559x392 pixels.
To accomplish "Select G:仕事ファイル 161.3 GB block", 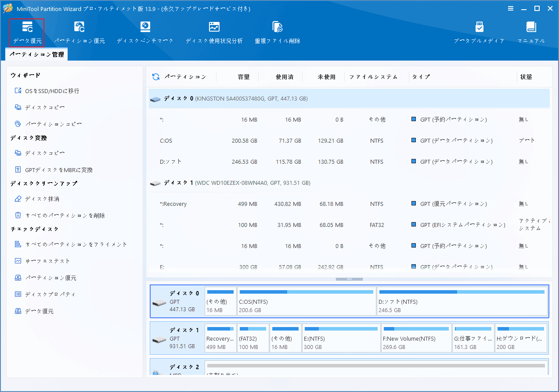I will [473, 338].
